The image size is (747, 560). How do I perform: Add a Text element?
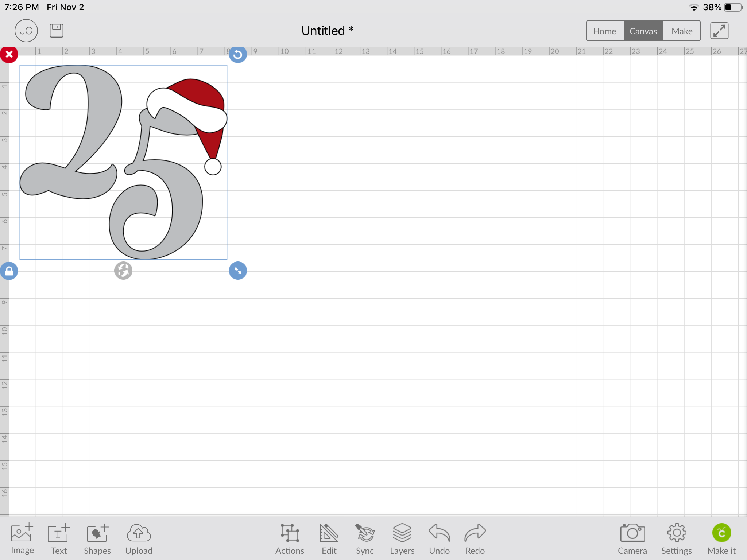click(59, 539)
